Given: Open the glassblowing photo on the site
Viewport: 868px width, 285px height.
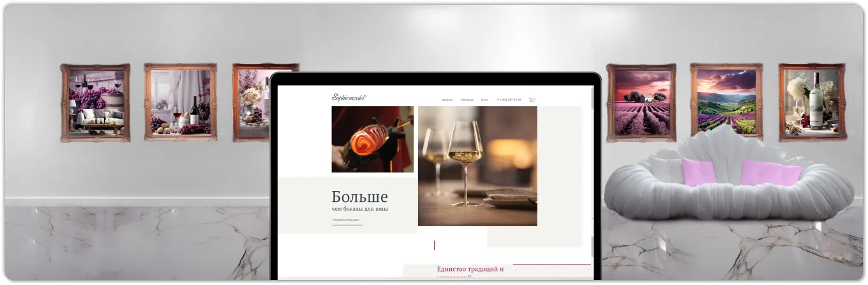Looking at the screenshot, I should [373, 139].
